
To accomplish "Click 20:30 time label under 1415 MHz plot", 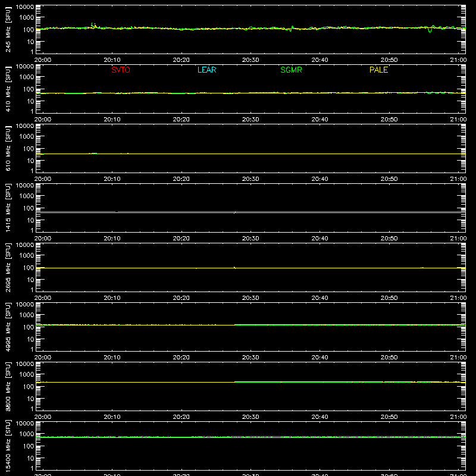I will click(250, 239).
